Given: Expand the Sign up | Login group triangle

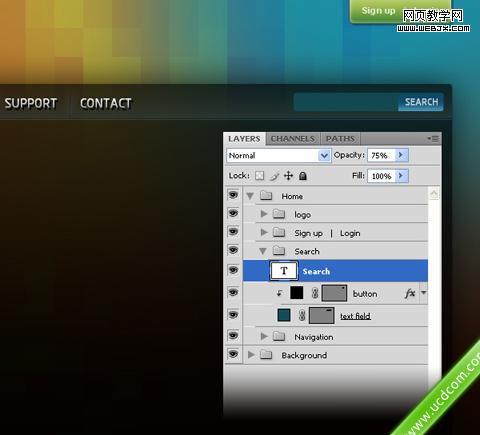Looking at the screenshot, I should [264, 232].
